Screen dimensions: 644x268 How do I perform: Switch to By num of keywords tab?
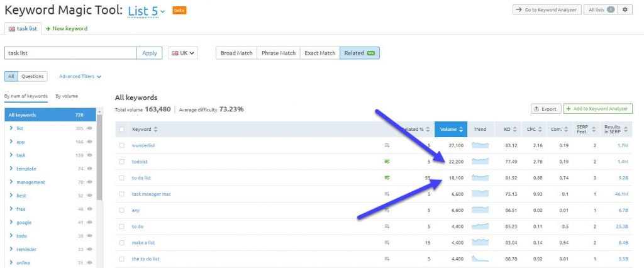click(x=26, y=96)
